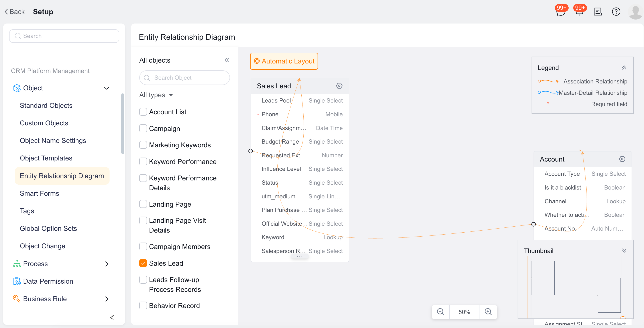The image size is (644, 328).
Task: Click the Automatic Layout button
Action: coord(284,61)
